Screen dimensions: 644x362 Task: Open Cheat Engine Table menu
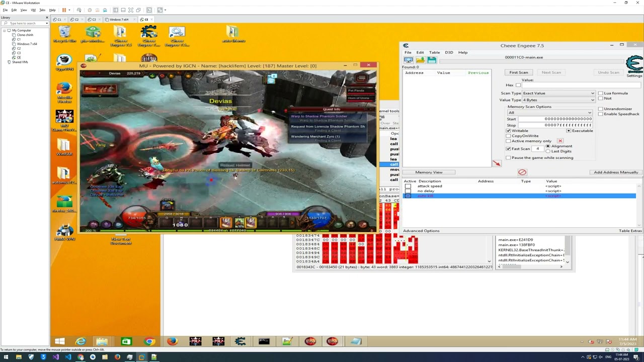pos(434,52)
